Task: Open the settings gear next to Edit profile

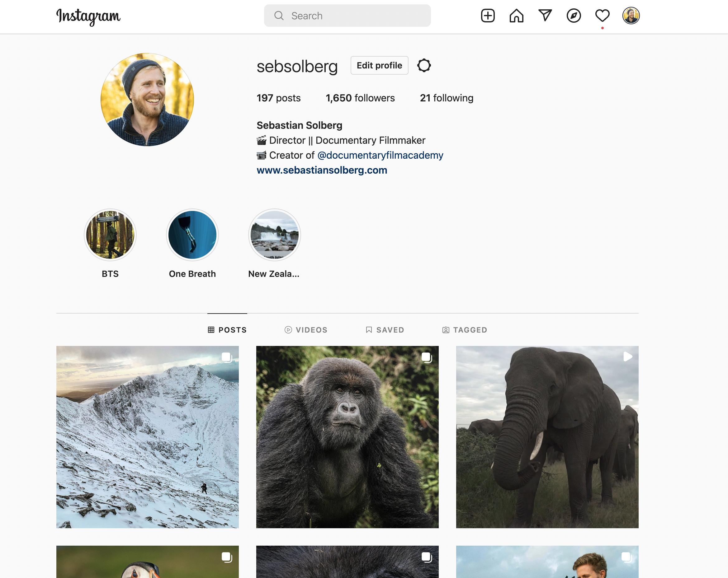Action: coord(424,65)
